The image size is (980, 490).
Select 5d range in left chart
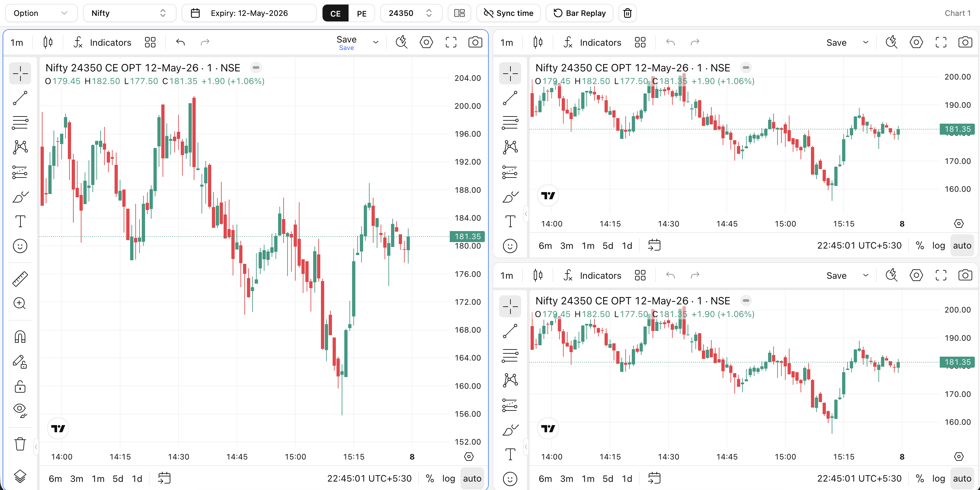coord(118,479)
